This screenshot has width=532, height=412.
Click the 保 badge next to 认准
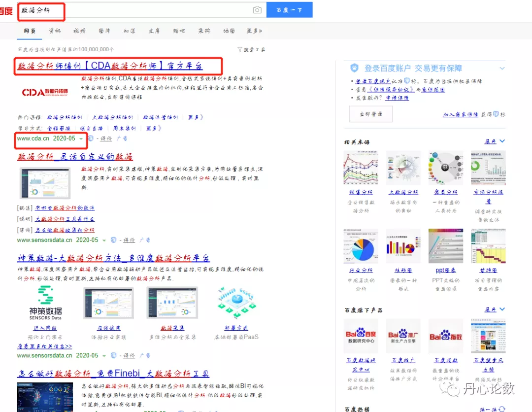tap(406, 81)
